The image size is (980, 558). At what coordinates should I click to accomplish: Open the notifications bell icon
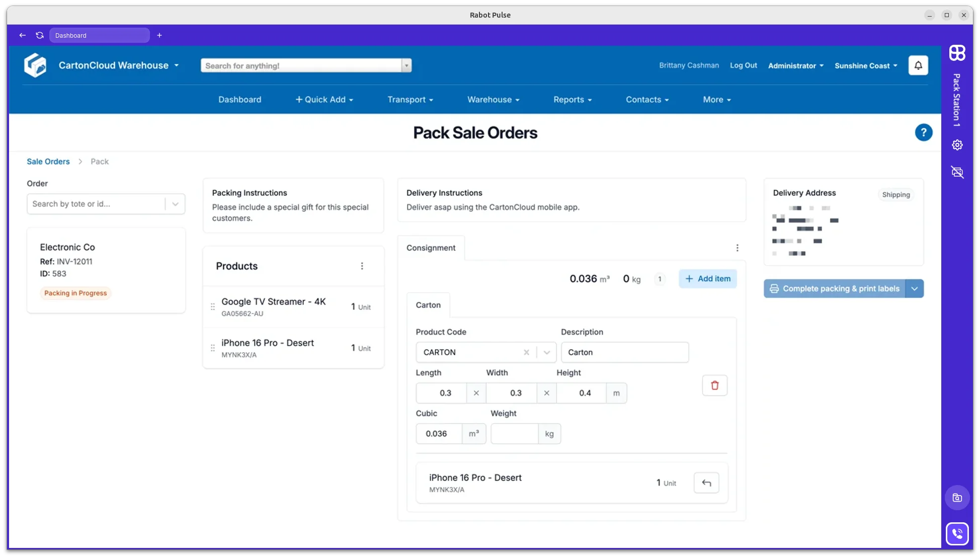pyautogui.click(x=918, y=65)
